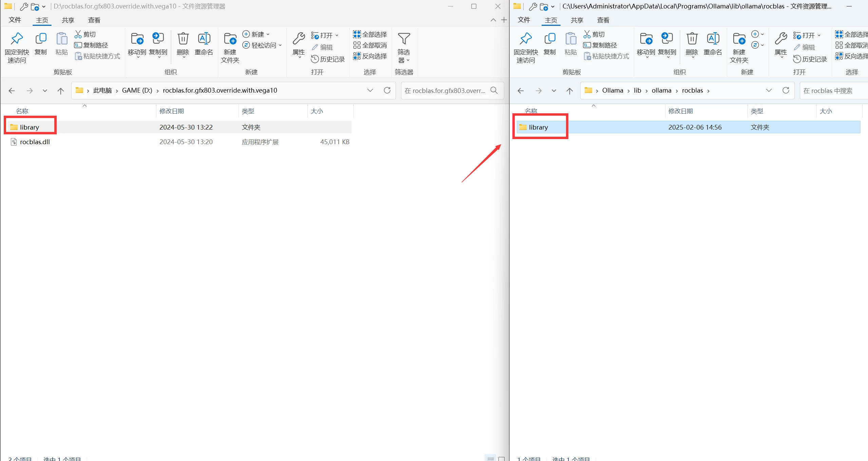This screenshot has width=868, height=461.
Task: Switch to large icons view in left status bar
Action: (501, 458)
